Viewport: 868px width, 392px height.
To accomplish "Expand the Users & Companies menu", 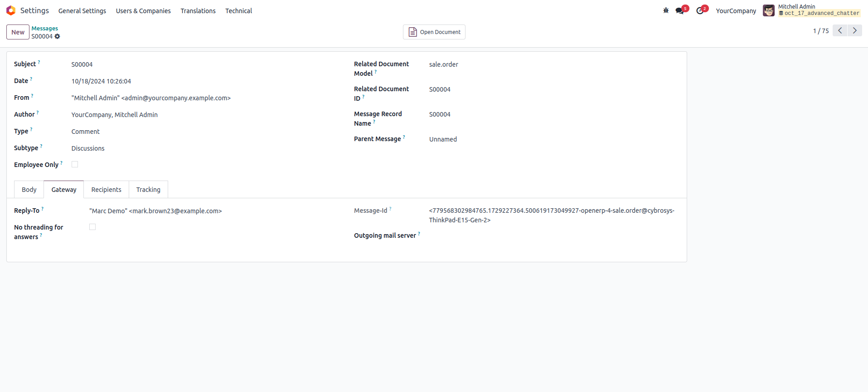I will (143, 11).
